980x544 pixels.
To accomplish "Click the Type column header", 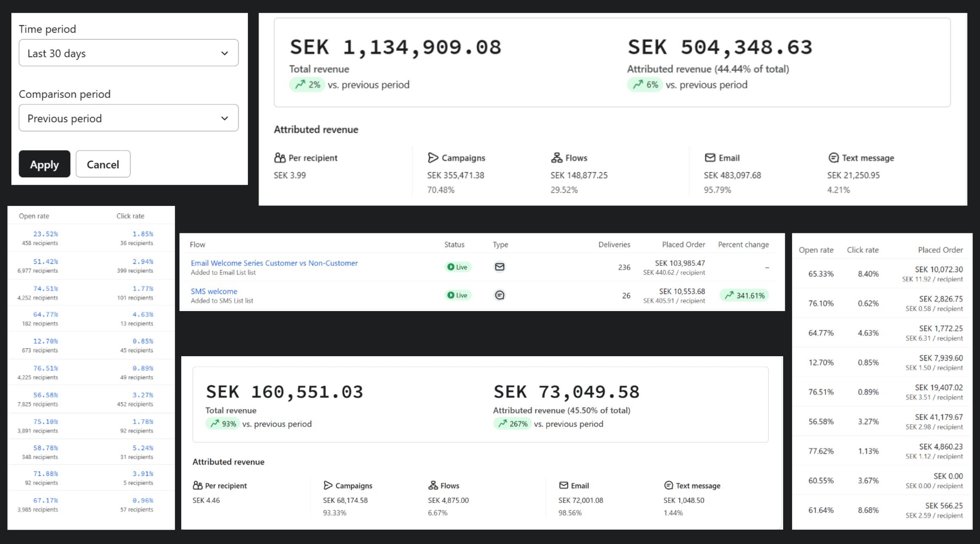I will 500,244.
